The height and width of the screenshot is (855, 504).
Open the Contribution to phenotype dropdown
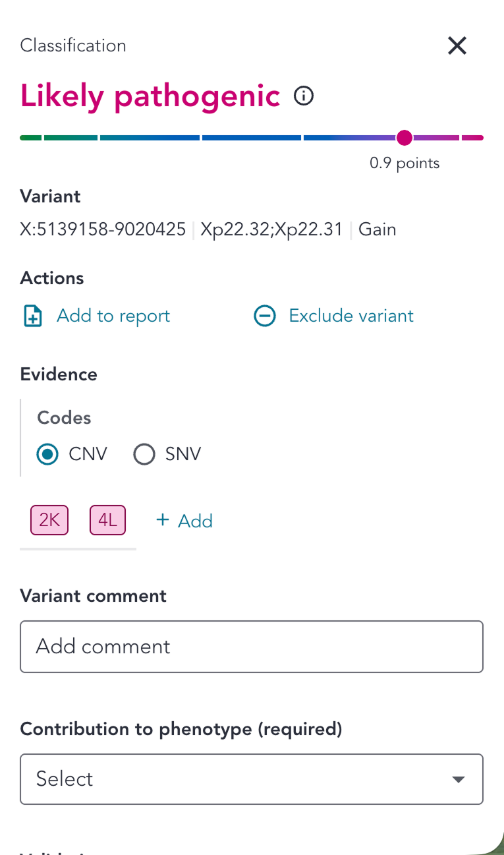coord(252,779)
